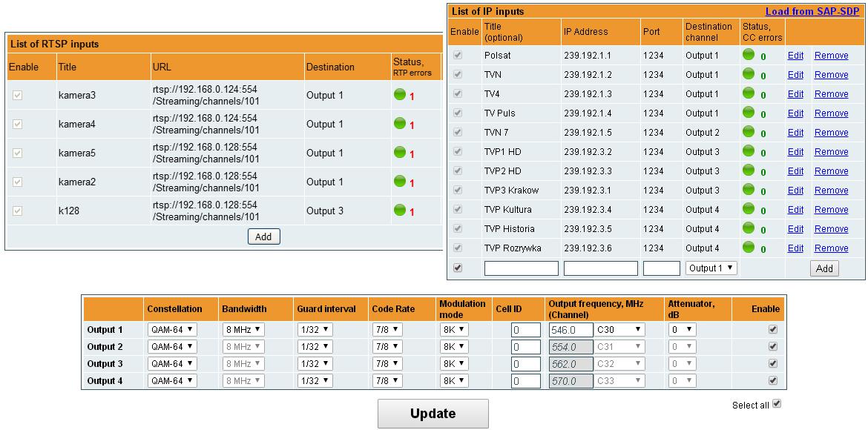The height and width of the screenshot is (430, 868).
Task: Open Output 3 Code Rate dropdown
Action: 387,363
